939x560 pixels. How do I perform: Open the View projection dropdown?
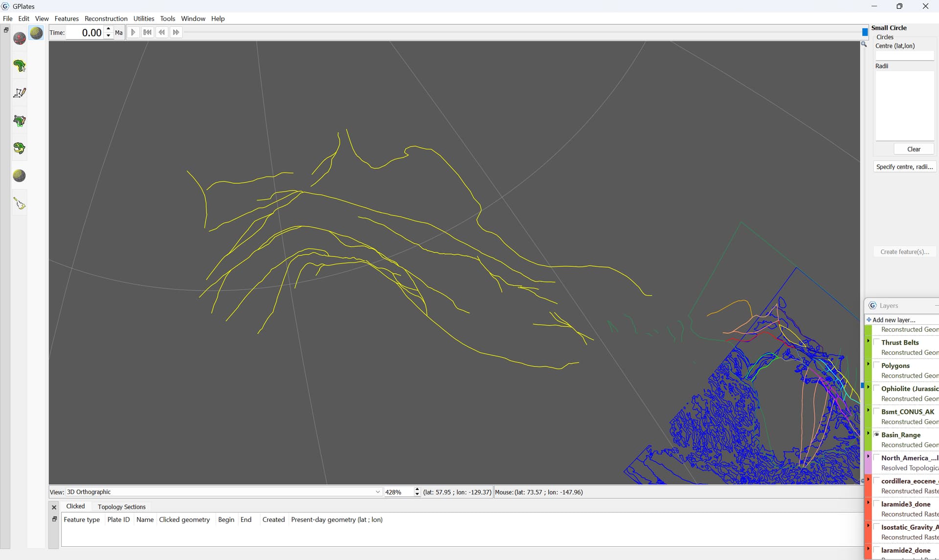[224, 492]
